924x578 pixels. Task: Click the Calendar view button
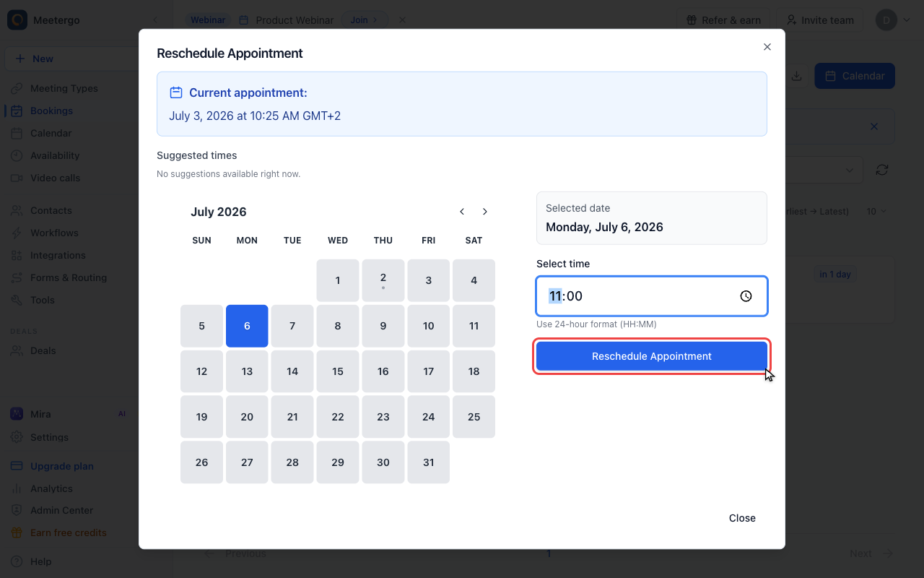pyautogui.click(x=855, y=76)
